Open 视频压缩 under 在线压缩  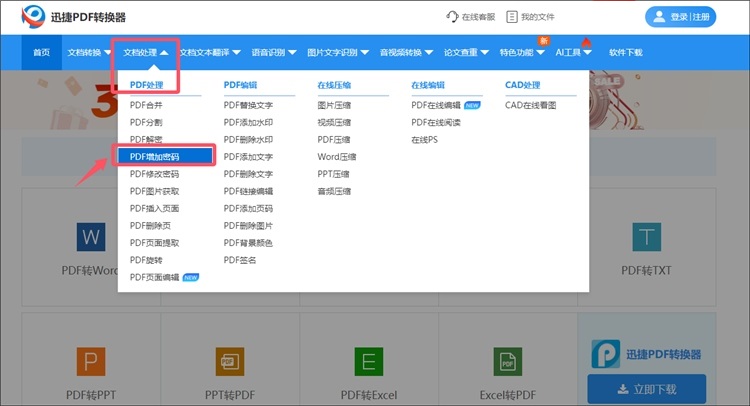click(334, 122)
